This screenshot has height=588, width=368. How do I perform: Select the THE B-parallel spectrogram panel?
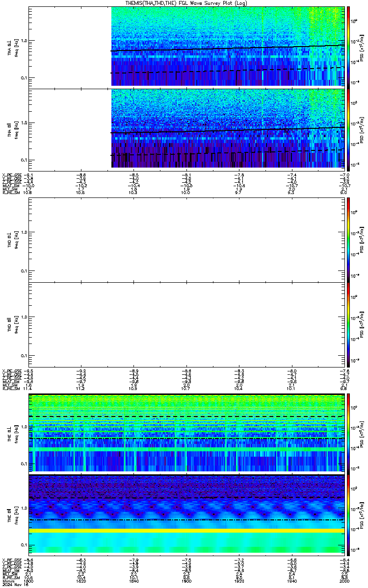pyautogui.click(x=186, y=514)
